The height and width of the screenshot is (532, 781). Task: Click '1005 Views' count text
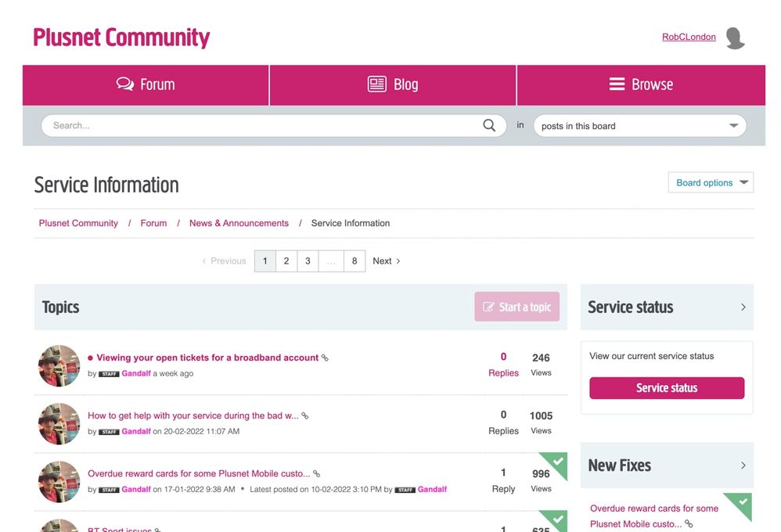pyautogui.click(x=541, y=422)
